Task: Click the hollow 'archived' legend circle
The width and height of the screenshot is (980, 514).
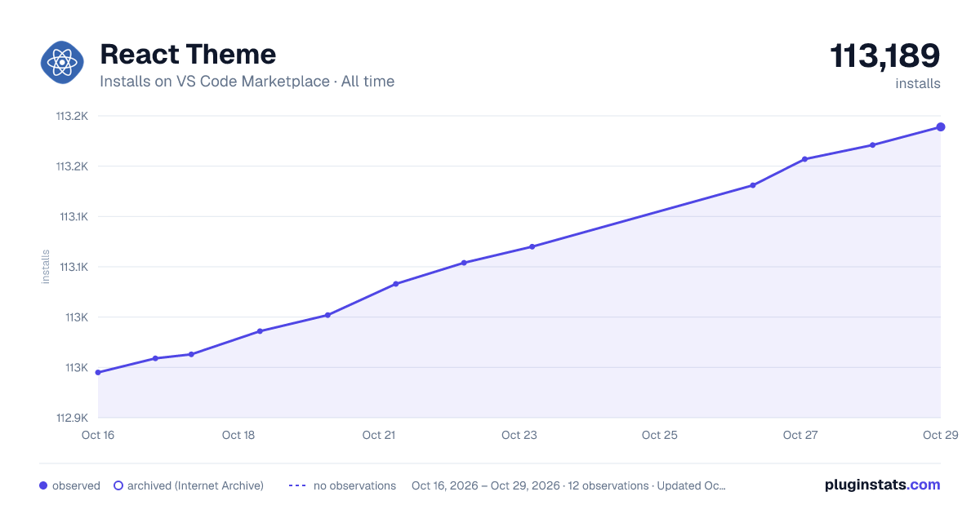Action: pyautogui.click(x=118, y=485)
